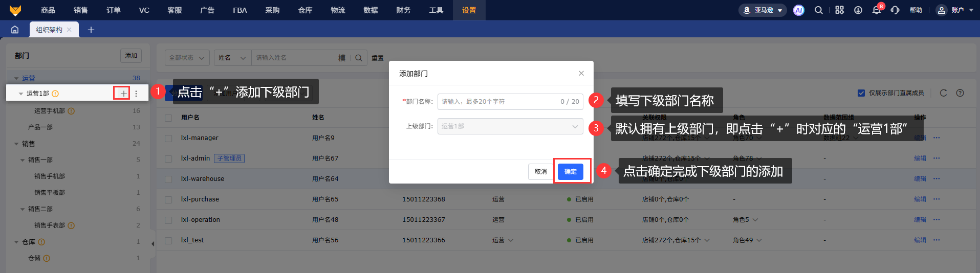
Task: Focus the 部门名称 input field
Action: point(510,102)
